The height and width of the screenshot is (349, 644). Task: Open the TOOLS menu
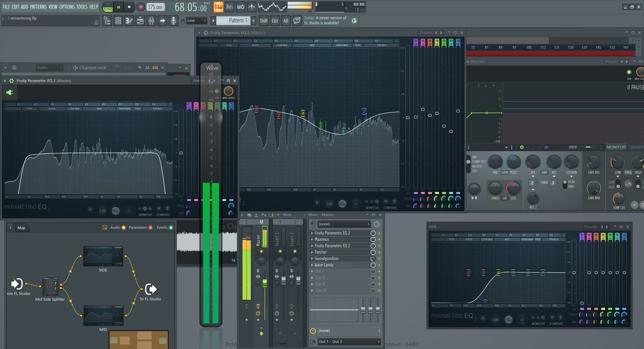pos(82,7)
